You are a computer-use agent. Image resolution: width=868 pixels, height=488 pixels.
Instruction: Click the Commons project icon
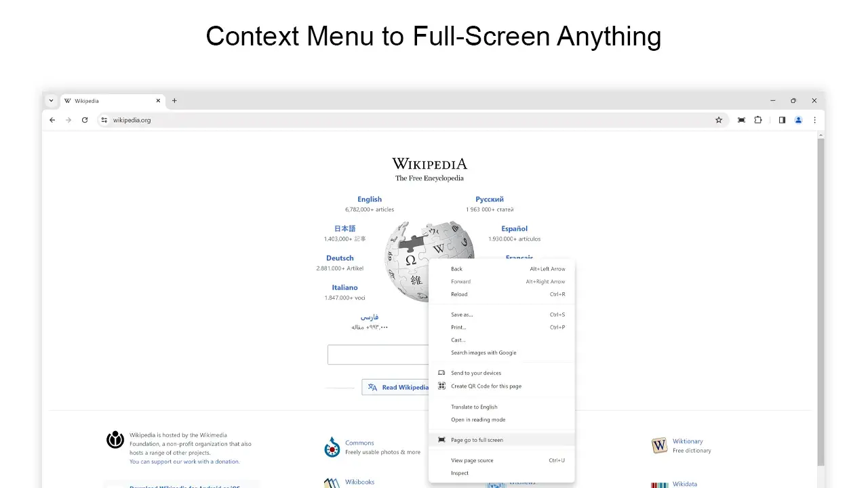[332, 447]
